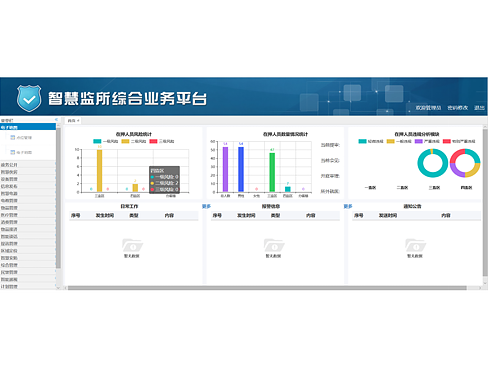The height and width of the screenshot is (366, 488).
Task: Collapse the sidebar with the double-arrow icon
Action: [56, 120]
